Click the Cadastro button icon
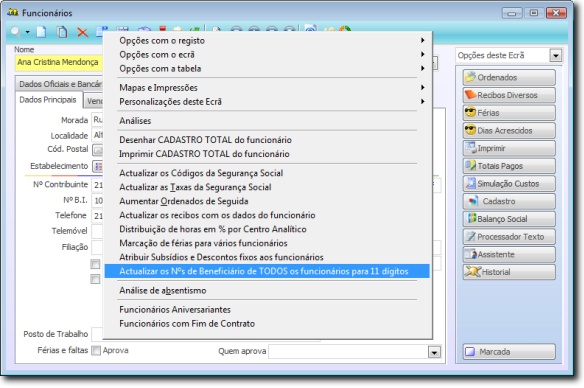584x388 pixels. tap(473, 201)
